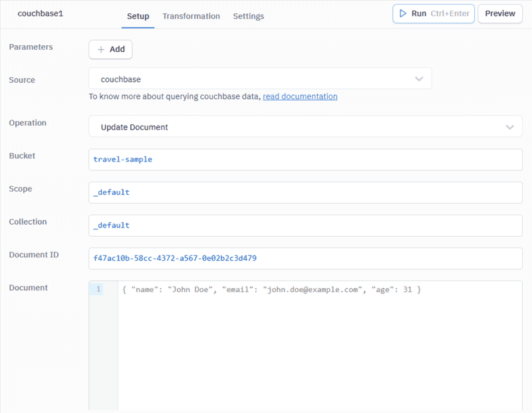Open the read documentation link

point(300,96)
